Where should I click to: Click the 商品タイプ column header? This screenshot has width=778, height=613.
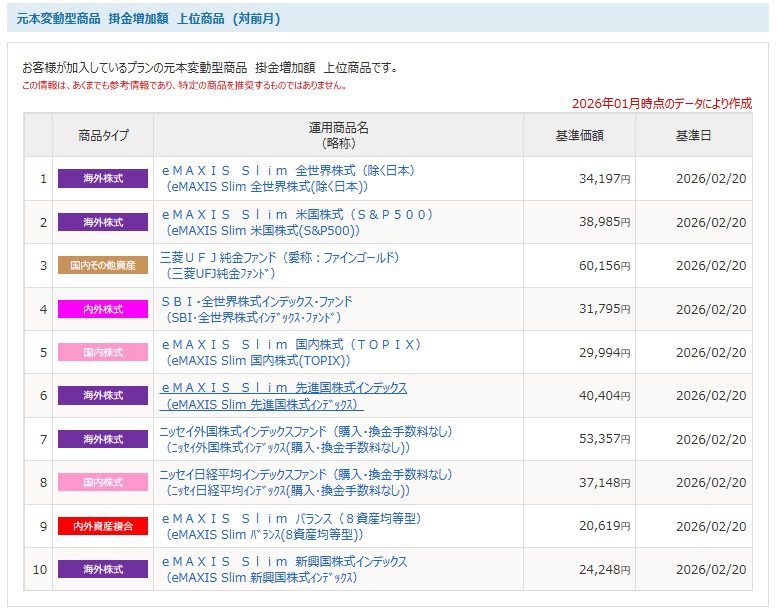103,135
